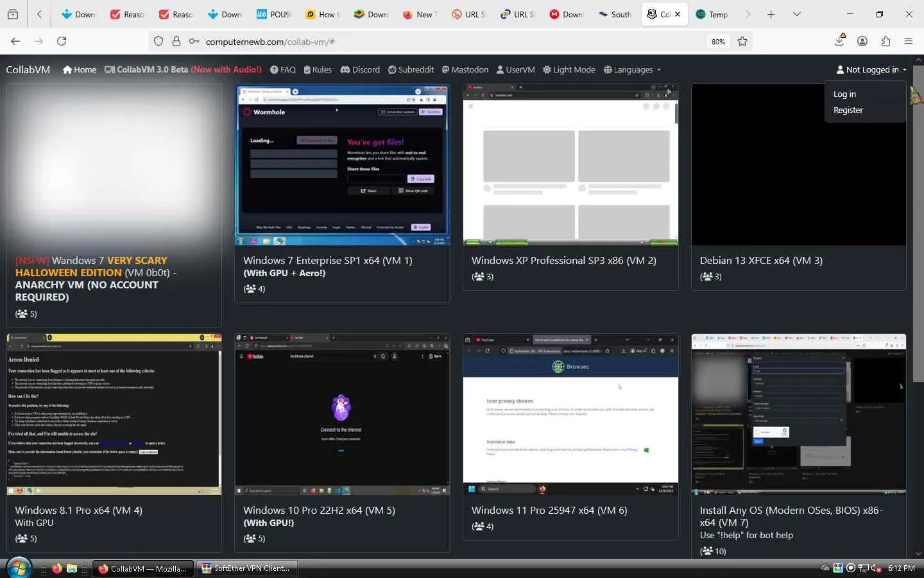Click the 'Windows XP Professional SP3 x86 (VM 2)' title
Screen dimensions: 924x578
click(563, 260)
